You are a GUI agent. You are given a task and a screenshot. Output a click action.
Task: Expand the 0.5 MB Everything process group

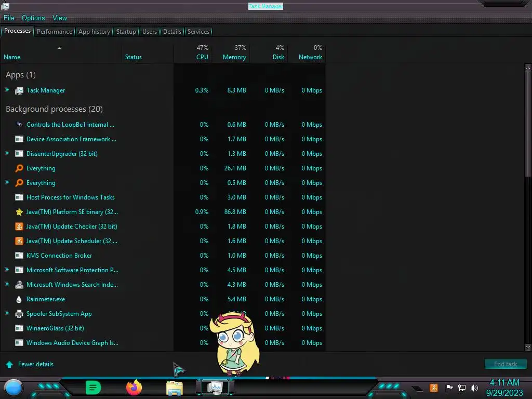pos(7,182)
